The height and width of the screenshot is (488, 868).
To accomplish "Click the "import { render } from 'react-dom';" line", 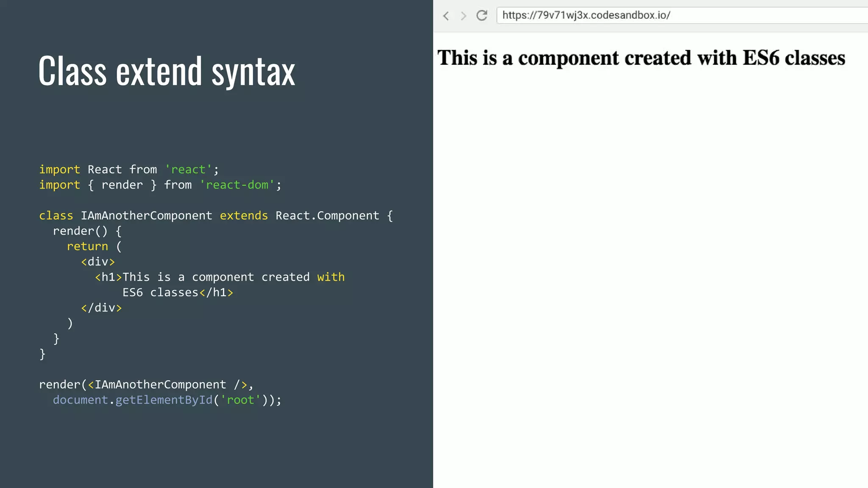I will pos(160,185).
